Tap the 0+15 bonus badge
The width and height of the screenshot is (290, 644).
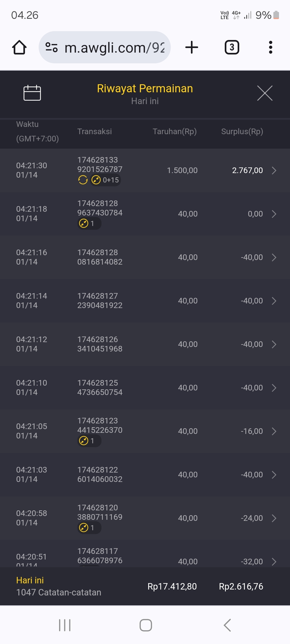(x=106, y=180)
